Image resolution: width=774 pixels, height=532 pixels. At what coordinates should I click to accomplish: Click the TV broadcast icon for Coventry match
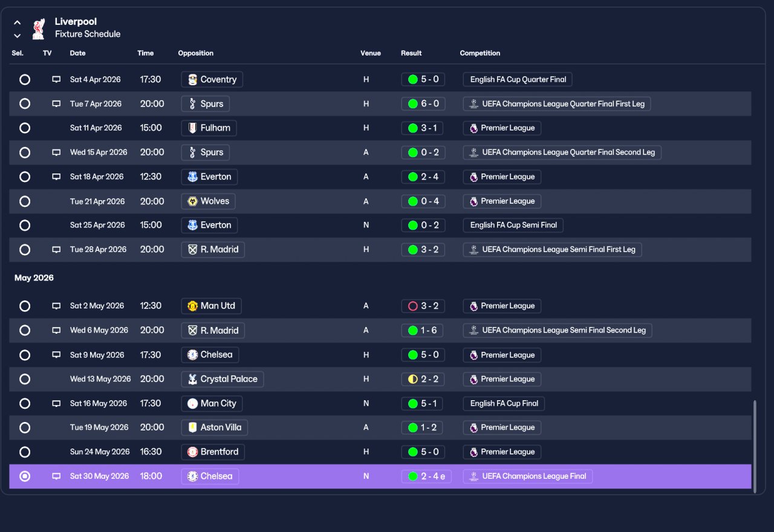(x=56, y=79)
